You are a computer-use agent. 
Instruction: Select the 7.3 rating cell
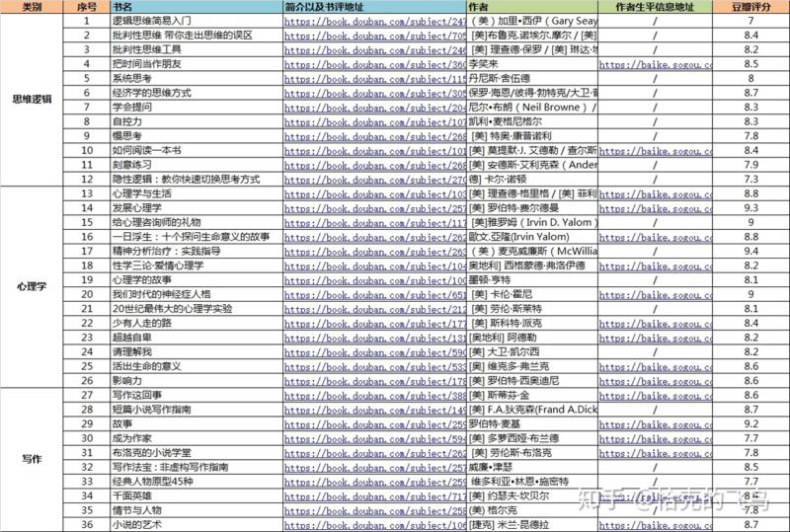[750, 179]
